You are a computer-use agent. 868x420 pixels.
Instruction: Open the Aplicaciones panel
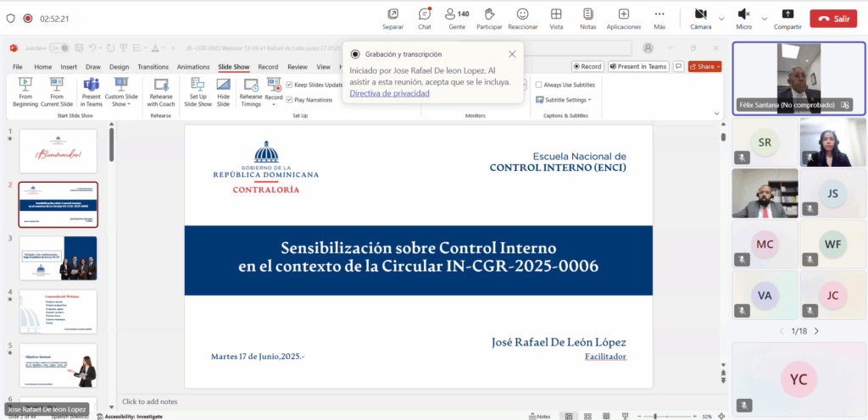tap(623, 17)
